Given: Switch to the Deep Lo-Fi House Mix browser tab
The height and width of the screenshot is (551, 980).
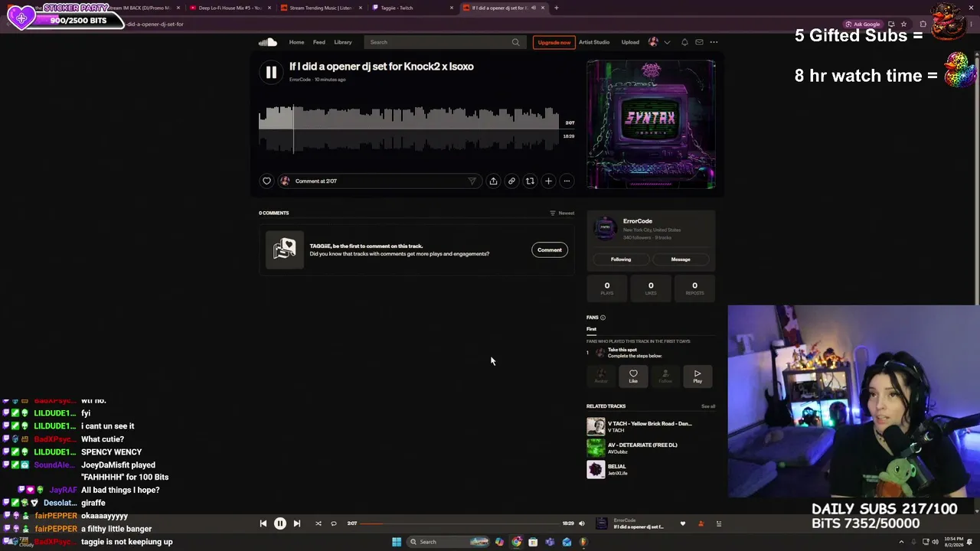Looking at the screenshot, I should pos(230,8).
